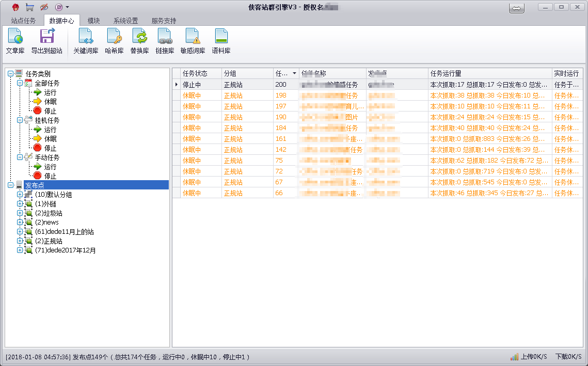Select 休眠 under 全部任务
Viewport: 588px width, 366px height.
click(x=50, y=102)
